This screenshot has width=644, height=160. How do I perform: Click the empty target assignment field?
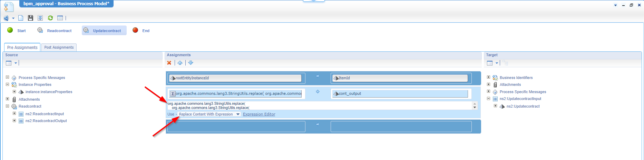401,126
